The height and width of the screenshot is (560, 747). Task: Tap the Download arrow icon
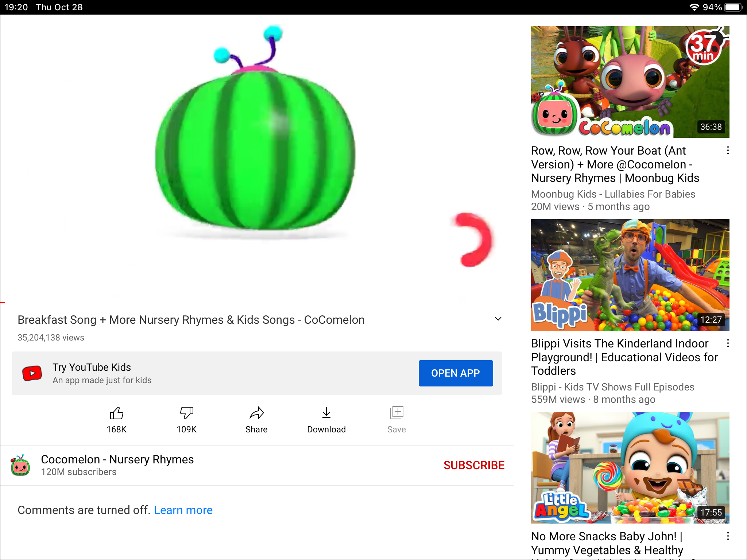click(326, 413)
